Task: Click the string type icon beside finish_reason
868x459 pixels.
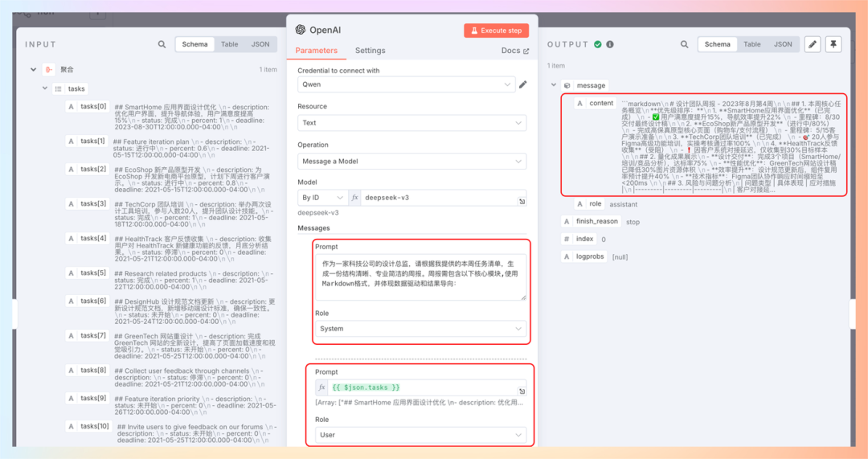Action: [x=567, y=222]
